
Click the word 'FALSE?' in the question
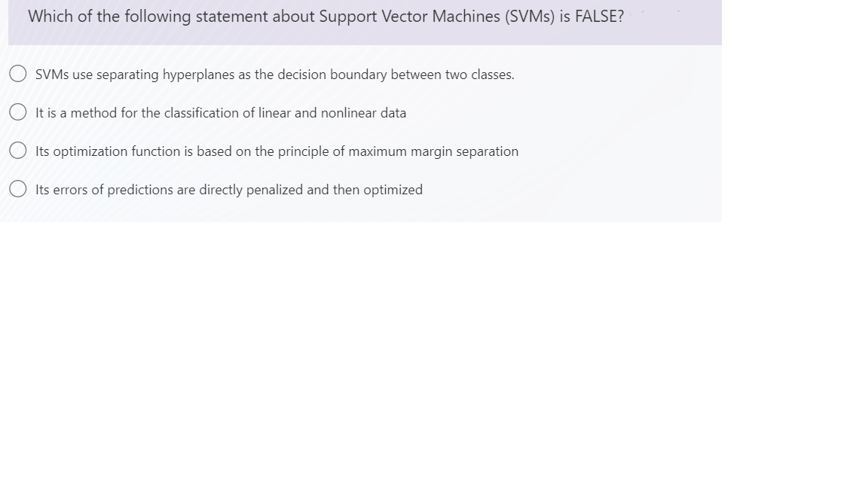point(600,17)
